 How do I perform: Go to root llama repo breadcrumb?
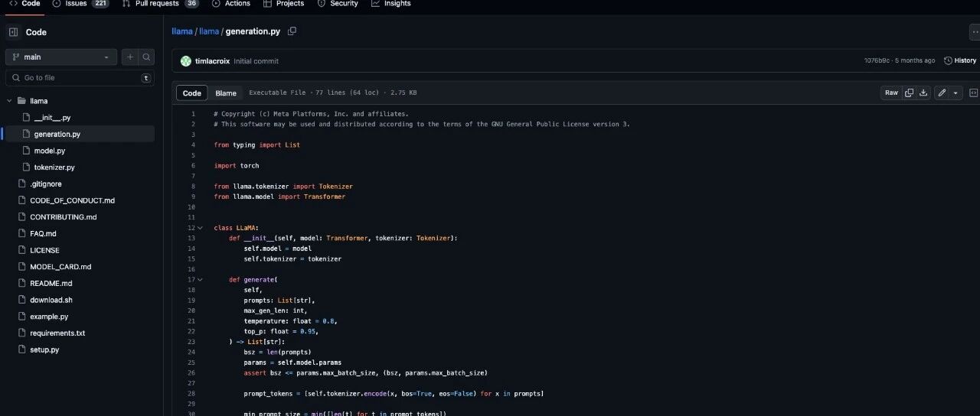click(x=182, y=31)
